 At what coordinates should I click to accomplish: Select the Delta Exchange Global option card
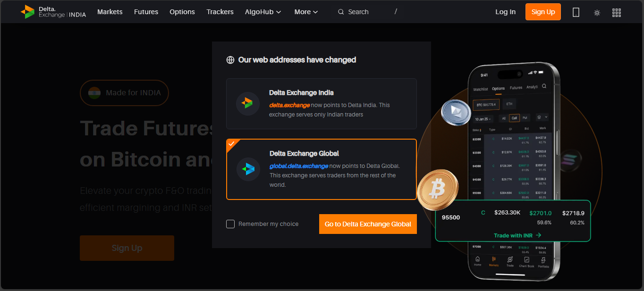click(x=321, y=169)
